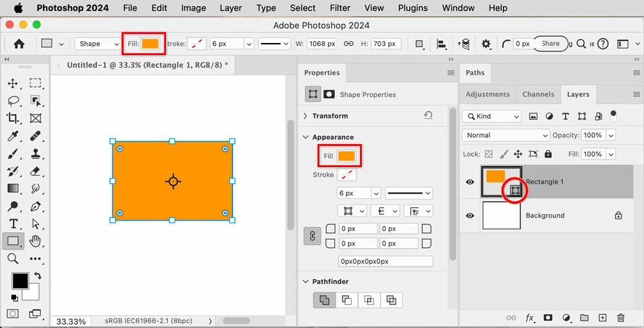Image resolution: width=644 pixels, height=328 pixels.
Task: Filter layers by type layers
Action: point(565,116)
